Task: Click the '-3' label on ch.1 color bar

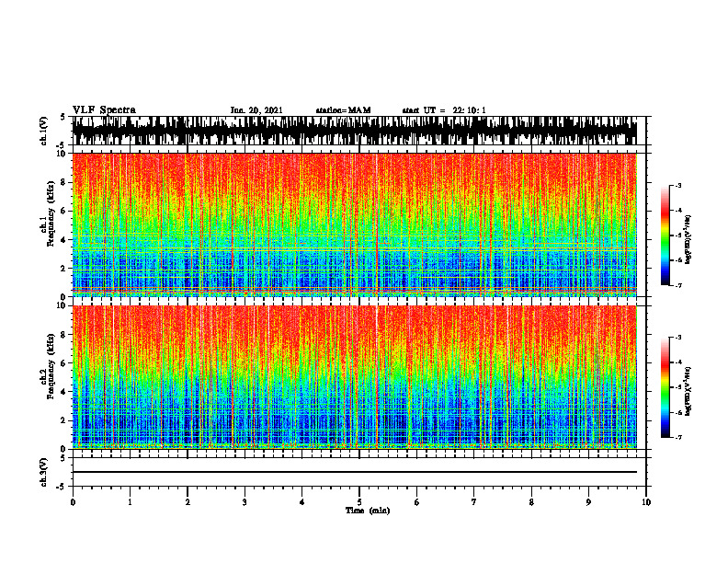Action: (x=677, y=185)
